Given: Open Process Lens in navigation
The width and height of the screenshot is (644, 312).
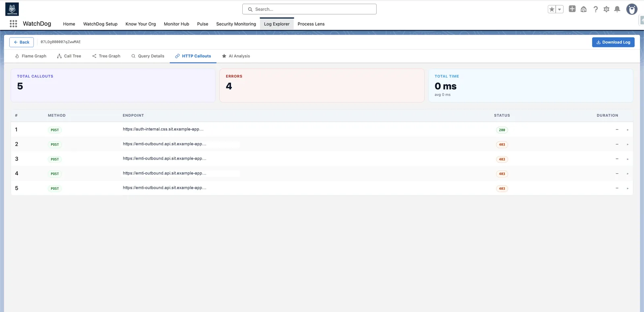Looking at the screenshot, I should coord(311,24).
